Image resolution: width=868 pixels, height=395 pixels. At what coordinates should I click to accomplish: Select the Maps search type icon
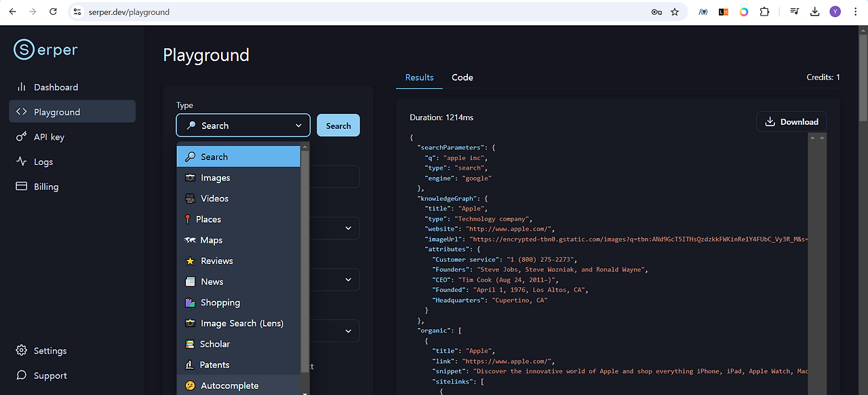click(191, 240)
